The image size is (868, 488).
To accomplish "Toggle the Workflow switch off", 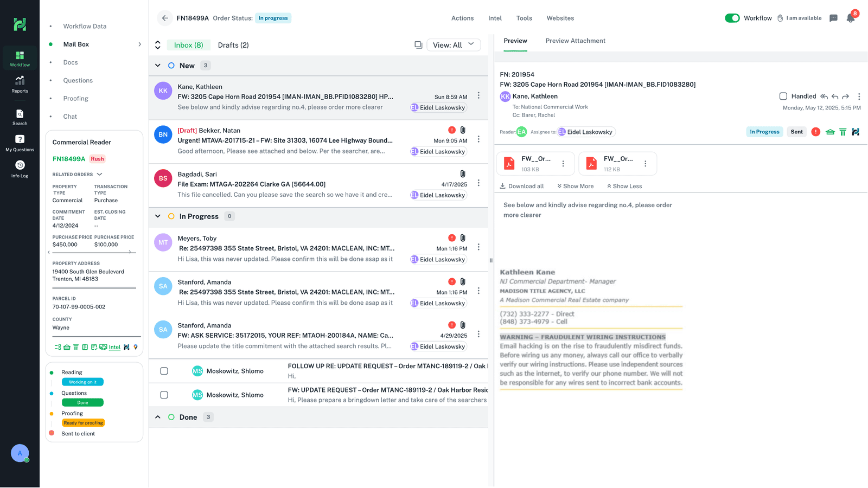I will (x=732, y=18).
